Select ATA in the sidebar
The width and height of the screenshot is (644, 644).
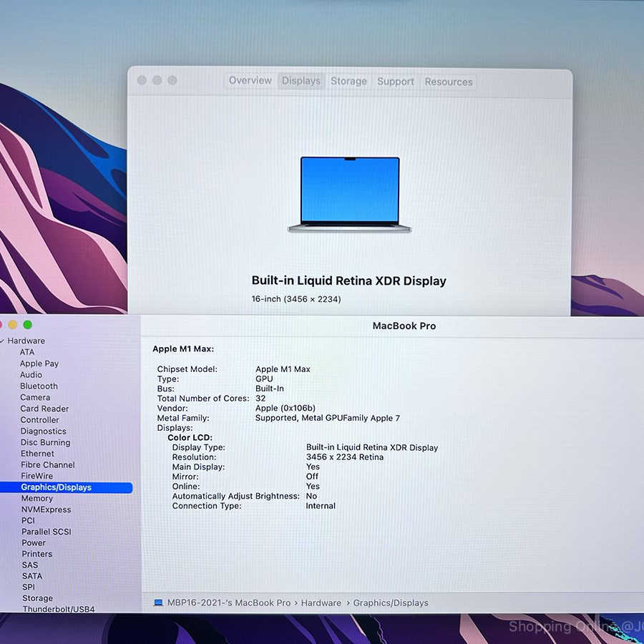[x=27, y=352]
